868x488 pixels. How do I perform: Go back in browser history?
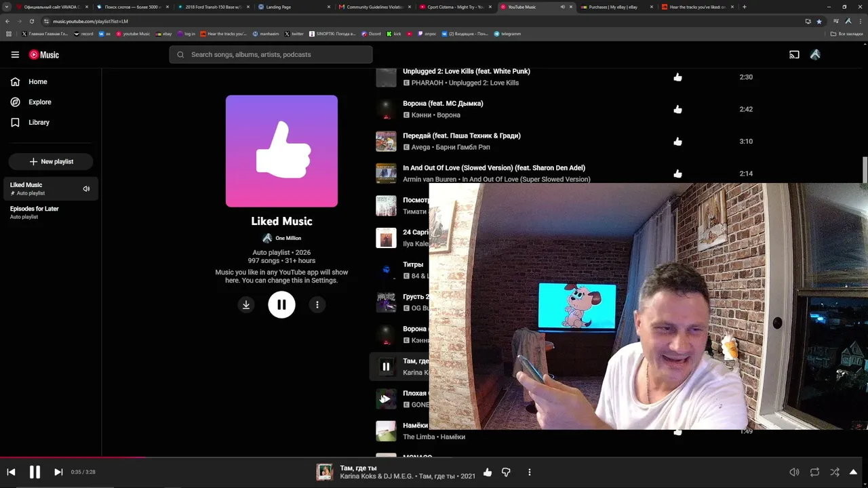pos(7,21)
